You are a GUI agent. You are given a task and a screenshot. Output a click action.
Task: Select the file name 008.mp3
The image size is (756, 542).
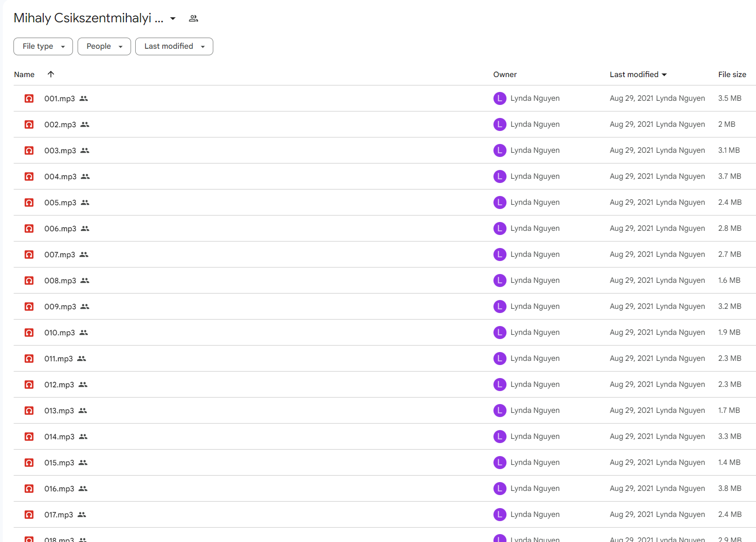tap(60, 281)
